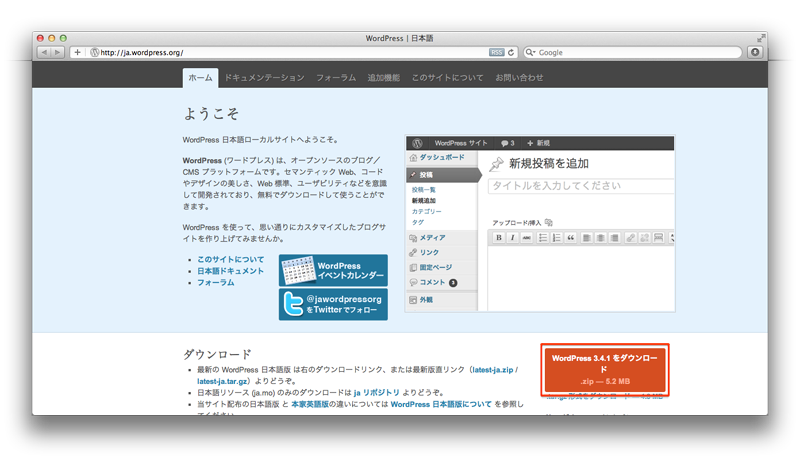Download via the latest-ja.zip link
800x460 pixels.
click(493, 370)
